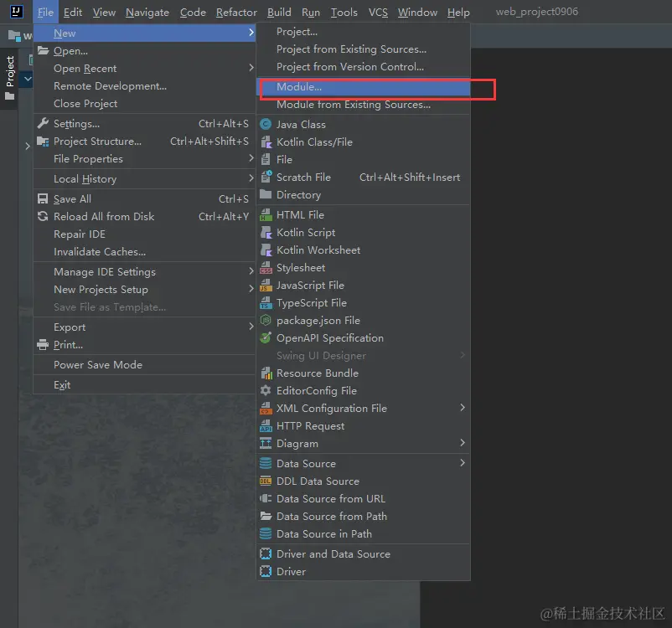Open the Edit menu
This screenshot has width=672, height=628.
[73, 13]
